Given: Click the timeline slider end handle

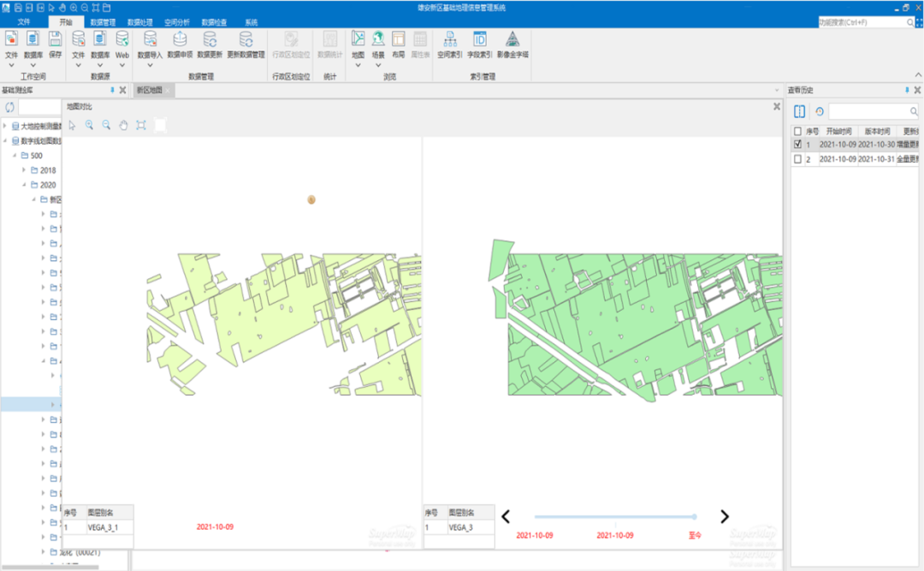Looking at the screenshot, I should click(694, 516).
